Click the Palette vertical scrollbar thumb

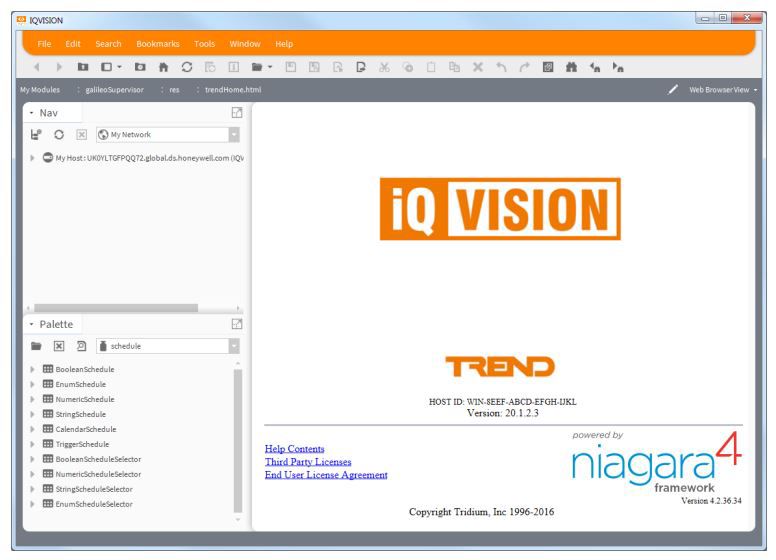[x=238, y=440]
